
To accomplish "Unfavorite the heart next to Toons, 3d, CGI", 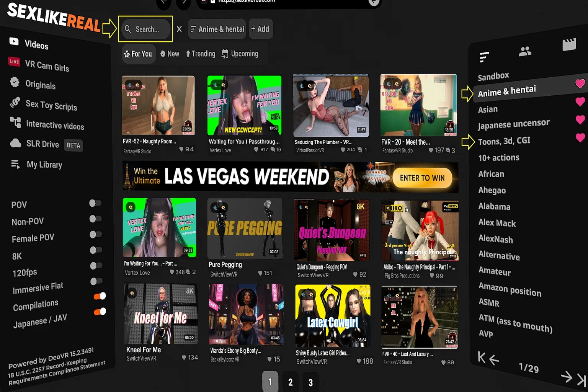I will click(580, 137).
